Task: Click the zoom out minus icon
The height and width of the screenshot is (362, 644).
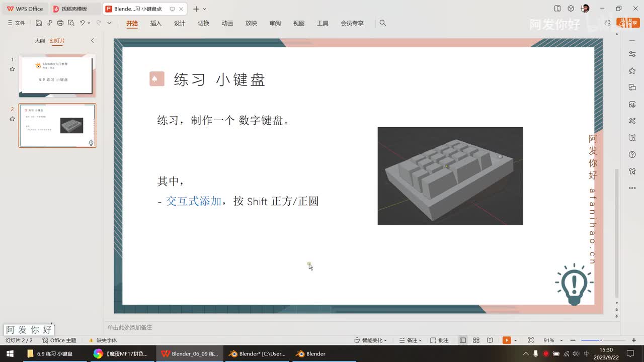Action: 574,340
